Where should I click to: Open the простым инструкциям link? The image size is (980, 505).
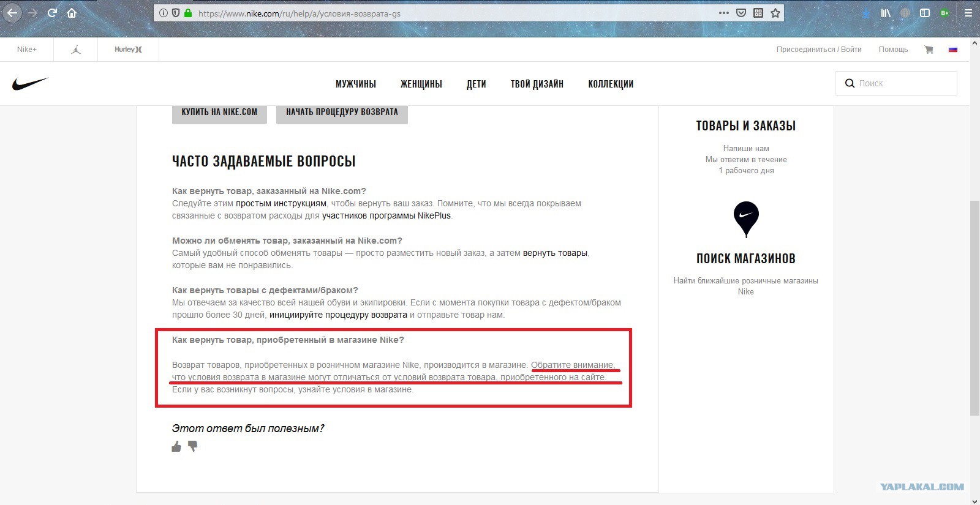click(x=281, y=203)
